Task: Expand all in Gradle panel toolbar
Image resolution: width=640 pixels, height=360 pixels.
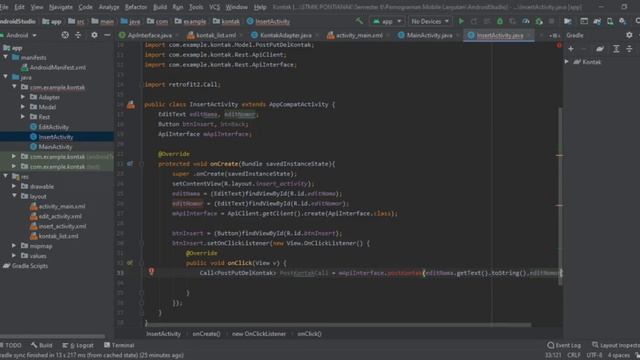Action: click(x=616, y=49)
